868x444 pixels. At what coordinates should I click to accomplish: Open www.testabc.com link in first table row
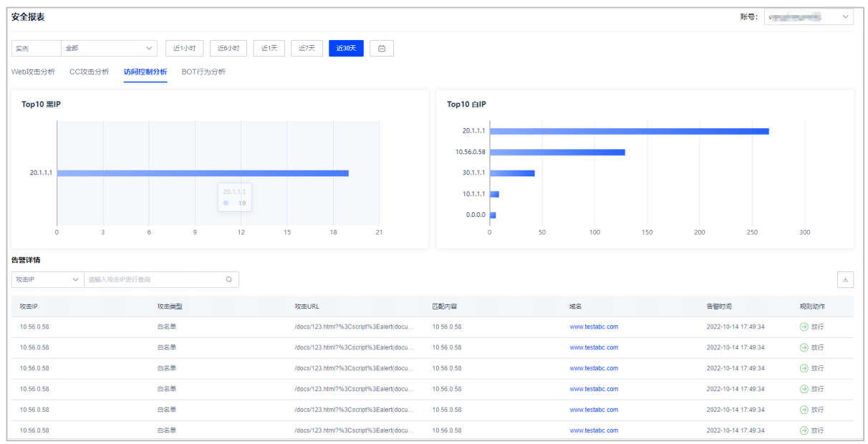pos(594,327)
